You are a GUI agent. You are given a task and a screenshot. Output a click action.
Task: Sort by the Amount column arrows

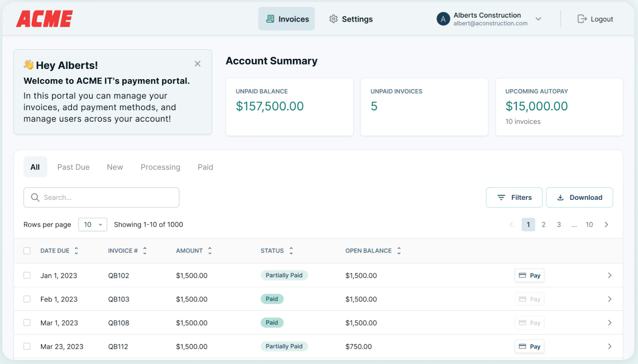(210, 250)
